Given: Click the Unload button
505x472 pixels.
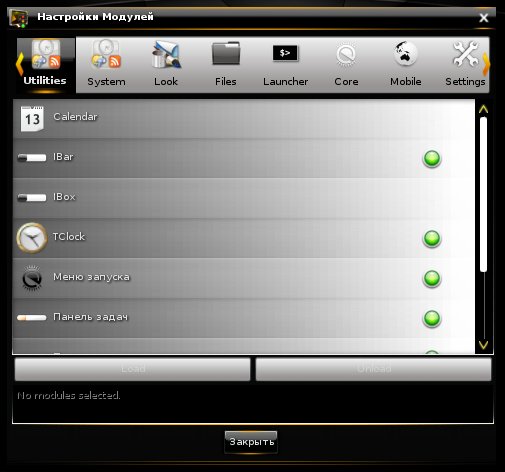Looking at the screenshot, I should pyautogui.click(x=373, y=369).
